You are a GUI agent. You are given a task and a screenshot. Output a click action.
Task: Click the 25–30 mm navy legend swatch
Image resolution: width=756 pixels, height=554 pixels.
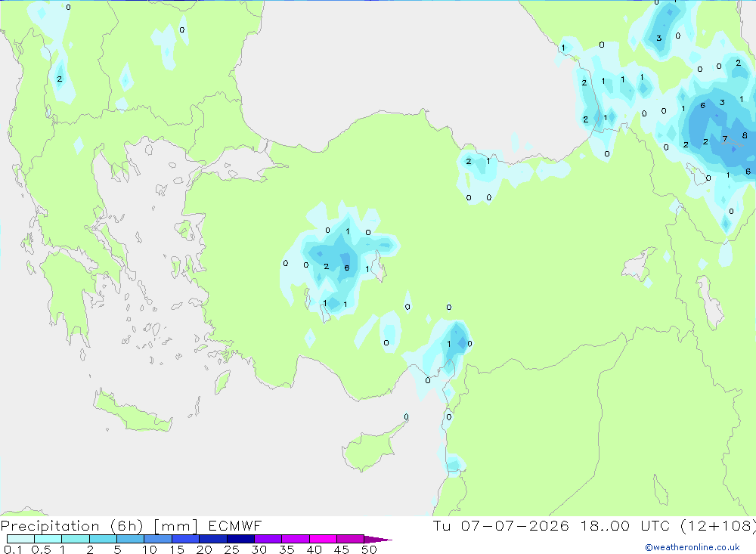[x=240, y=539]
